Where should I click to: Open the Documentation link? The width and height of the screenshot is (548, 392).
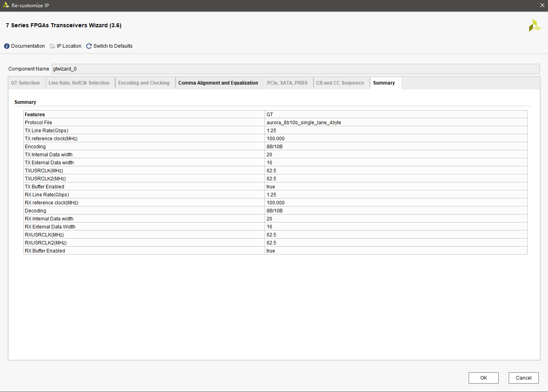[28, 46]
